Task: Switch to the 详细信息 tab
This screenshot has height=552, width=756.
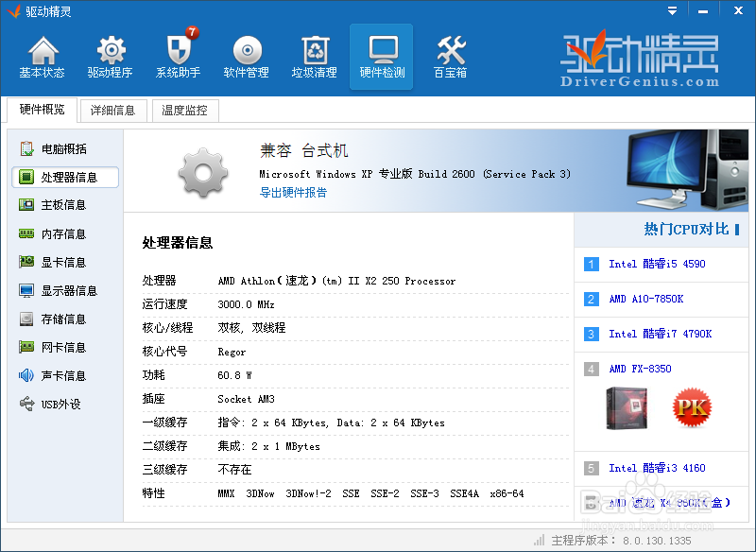Action: (x=113, y=111)
